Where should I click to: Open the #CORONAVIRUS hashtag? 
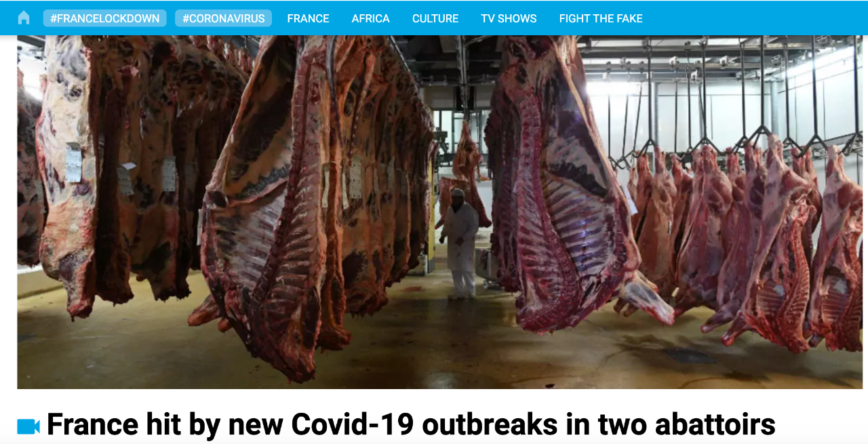coord(224,18)
